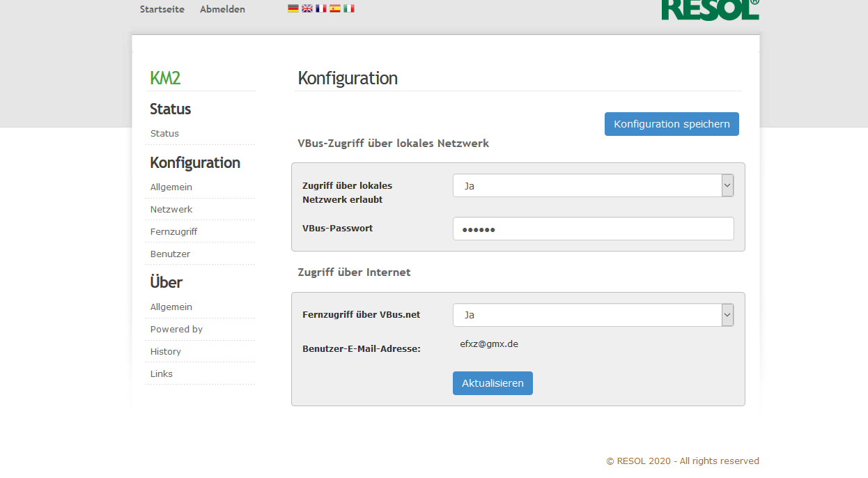Click the RESOL logo

click(x=710, y=10)
